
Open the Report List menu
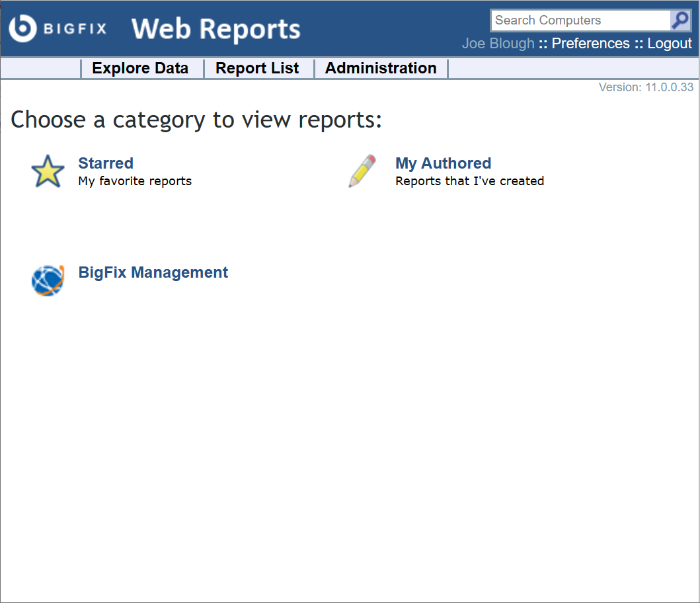257,68
